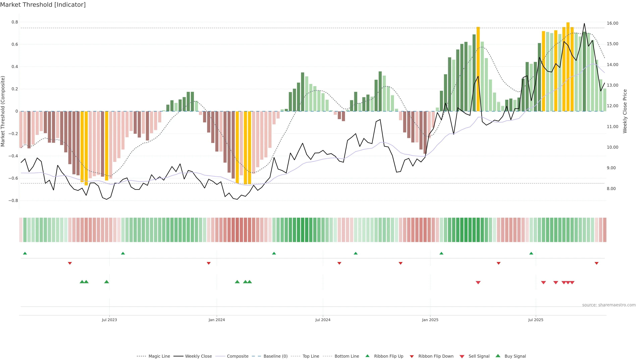Click the Market Threshold [Indicator] title
The image size is (644, 362).
tap(43, 5)
